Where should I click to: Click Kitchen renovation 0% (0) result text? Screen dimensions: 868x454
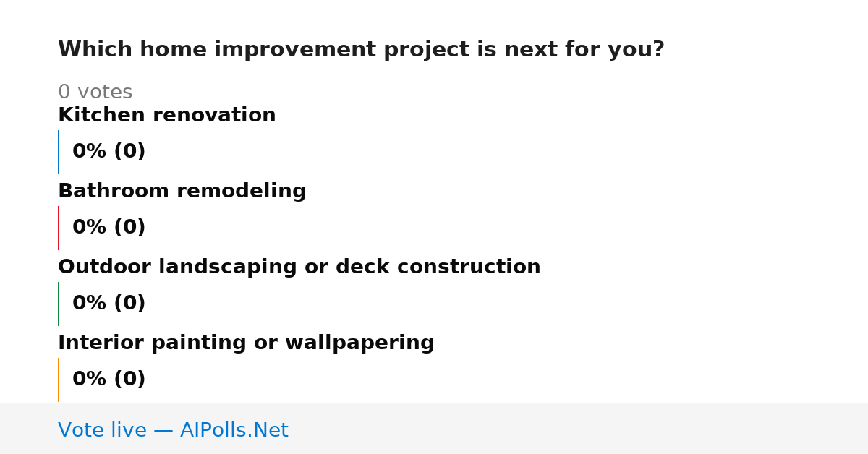[109, 152]
